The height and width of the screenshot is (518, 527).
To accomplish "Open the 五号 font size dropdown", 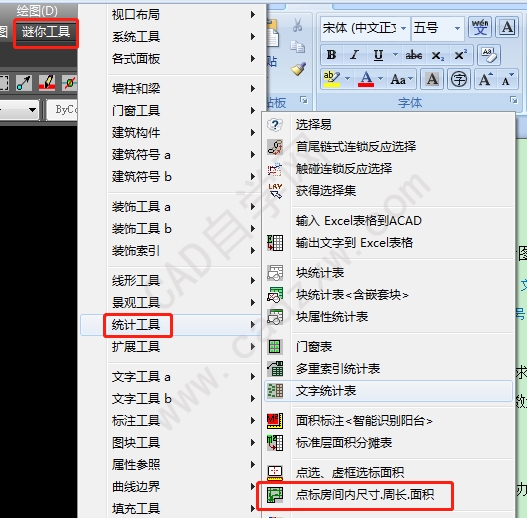I will (457, 28).
